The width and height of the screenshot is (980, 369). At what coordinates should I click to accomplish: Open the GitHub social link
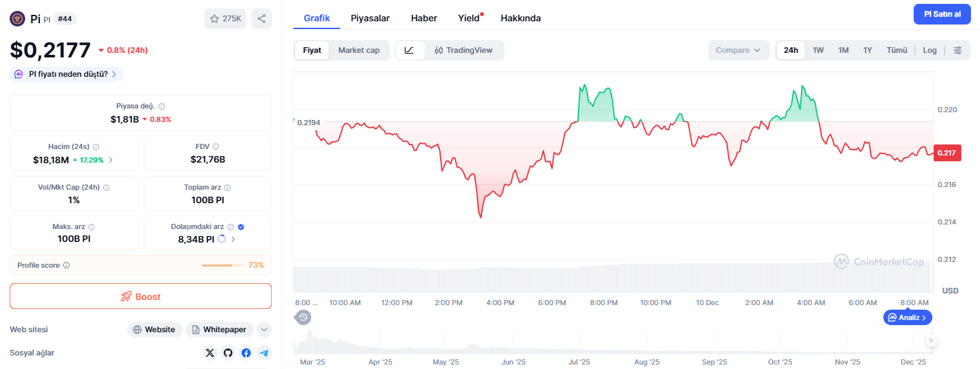(x=227, y=353)
